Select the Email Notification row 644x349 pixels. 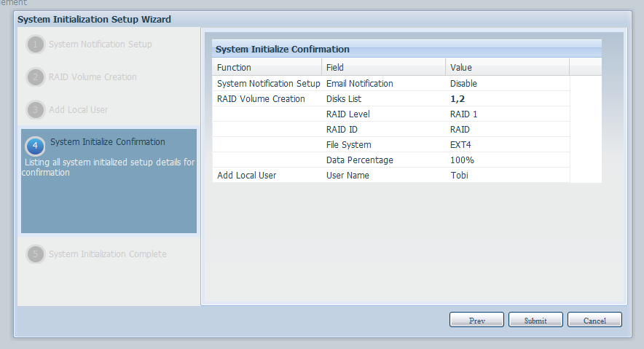pyautogui.click(x=391, y=83)
